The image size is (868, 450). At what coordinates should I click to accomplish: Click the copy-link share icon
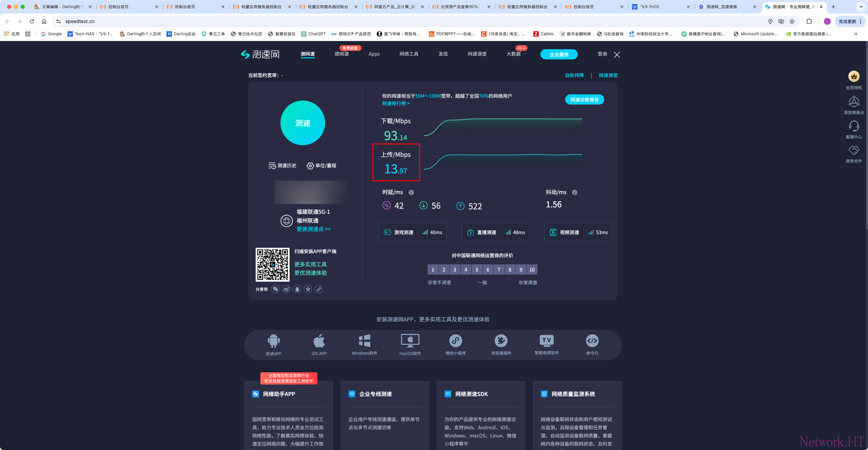(319, 289)
